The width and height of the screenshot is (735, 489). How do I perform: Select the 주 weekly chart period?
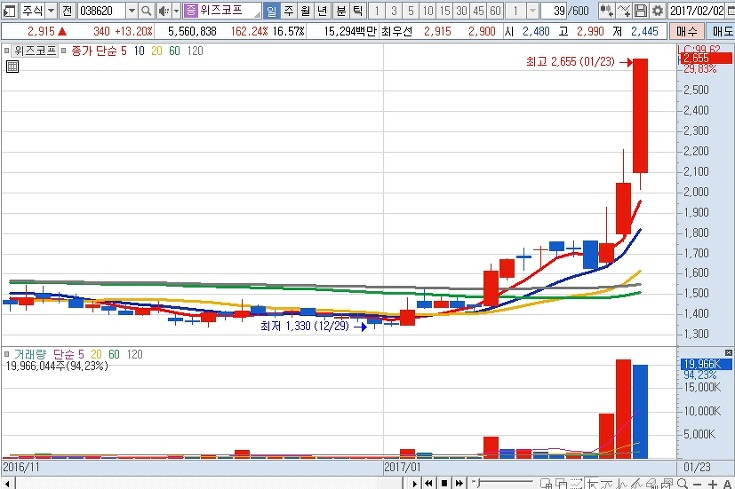pos(289,10)
